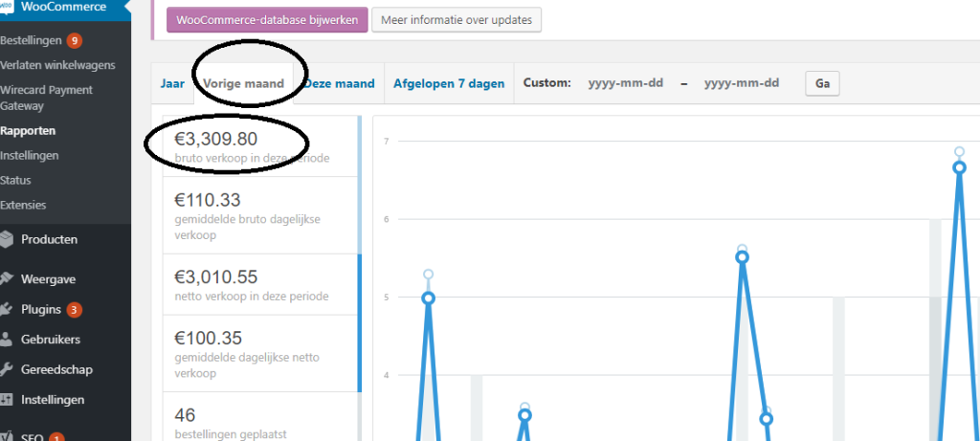This screenshot has width=980, height=441.
Task: Open the Extensies submenu item
Action: coord(23,205)
